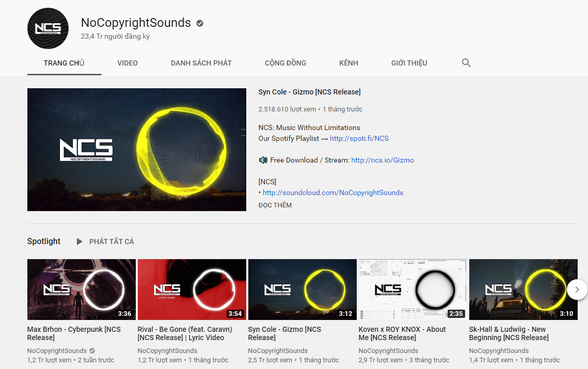
Task: Open the GIỚI THIỆU tab
Action: tap(409, 63)
